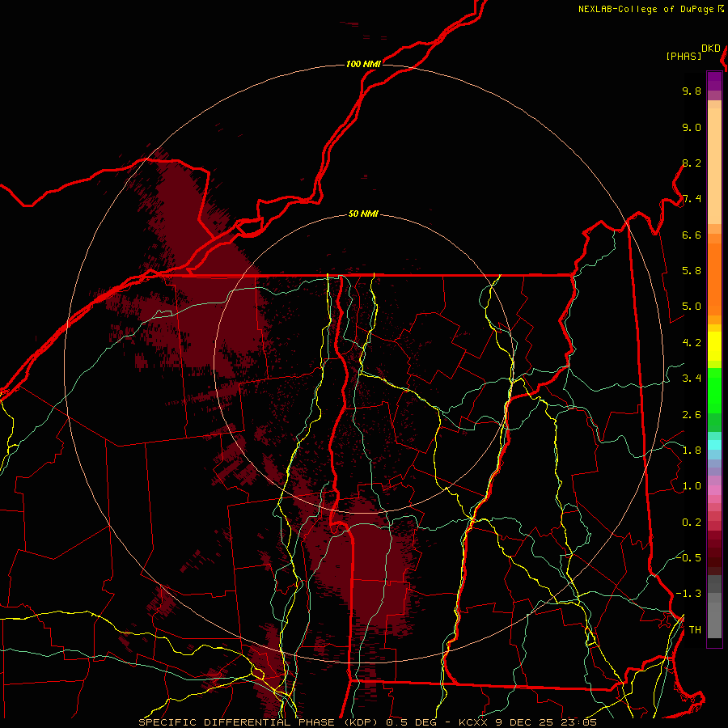Click the 1.0 legend value

692,487
